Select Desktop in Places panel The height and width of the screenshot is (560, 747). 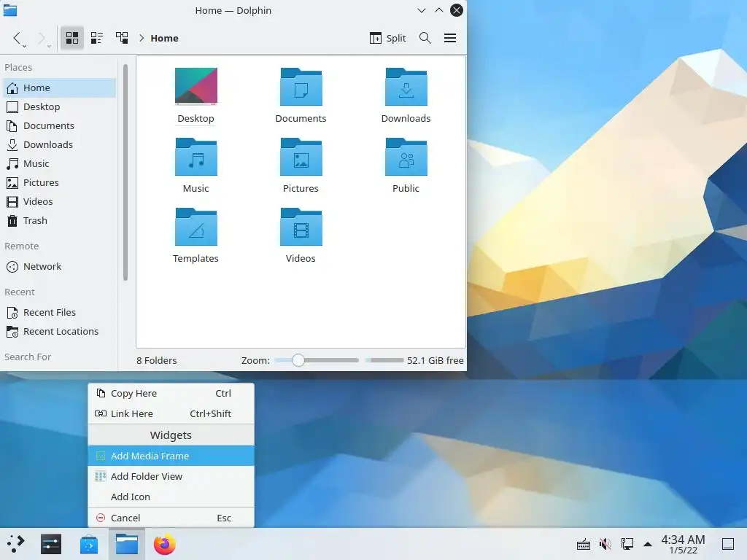click(x=60, y=106)
